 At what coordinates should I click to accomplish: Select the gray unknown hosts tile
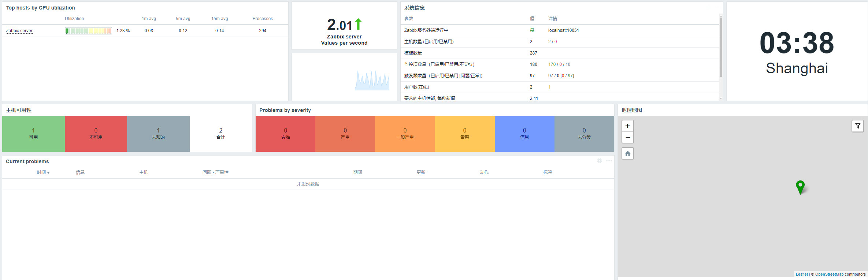click(158, 134)
